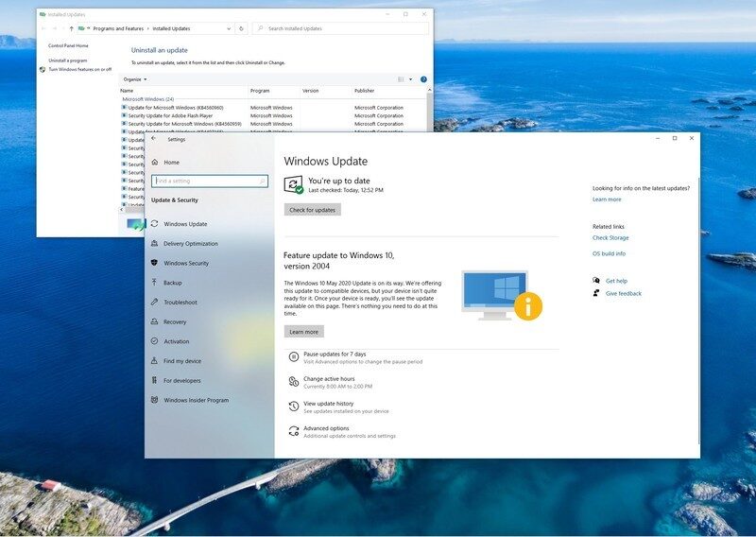Open Recovery settings
The height and width of the screenshot is (537, 756).
175,321
